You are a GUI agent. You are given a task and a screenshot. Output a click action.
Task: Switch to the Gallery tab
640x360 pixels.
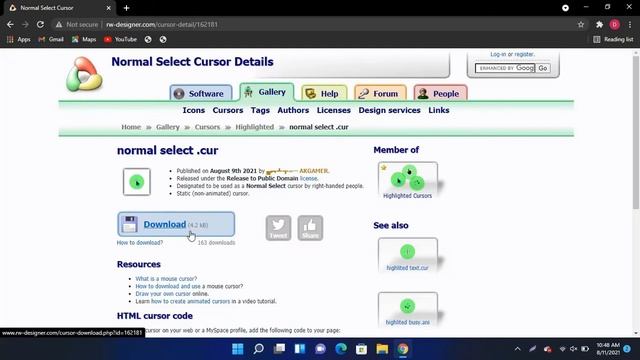[x=267, y=92]
